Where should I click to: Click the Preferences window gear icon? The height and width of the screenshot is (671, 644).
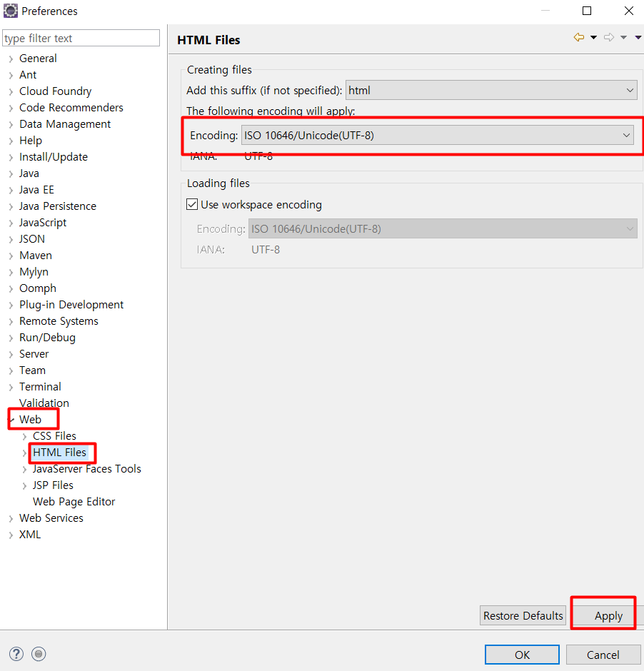click(10, 11)
